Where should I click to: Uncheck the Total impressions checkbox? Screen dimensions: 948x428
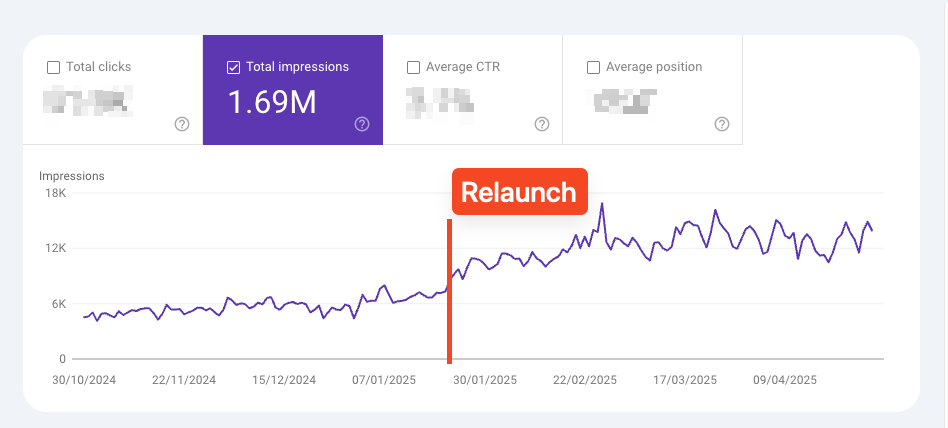pyautogui.click(x=234, y=68)
